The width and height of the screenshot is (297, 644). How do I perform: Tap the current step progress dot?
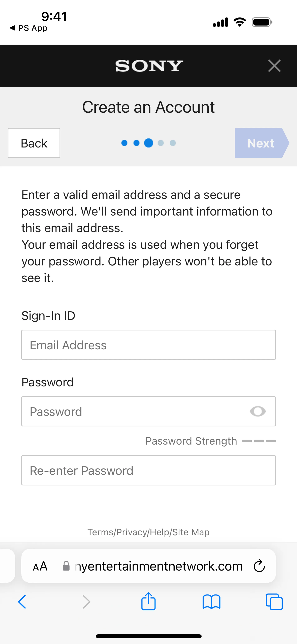[x=148, y=143]
